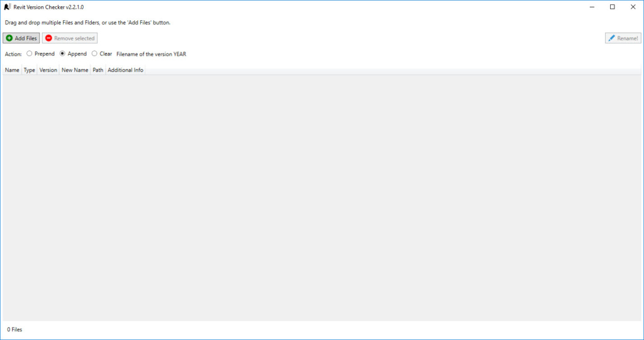Click the 'Action:' label
The image size is (644, 340).
click(13, 54)
